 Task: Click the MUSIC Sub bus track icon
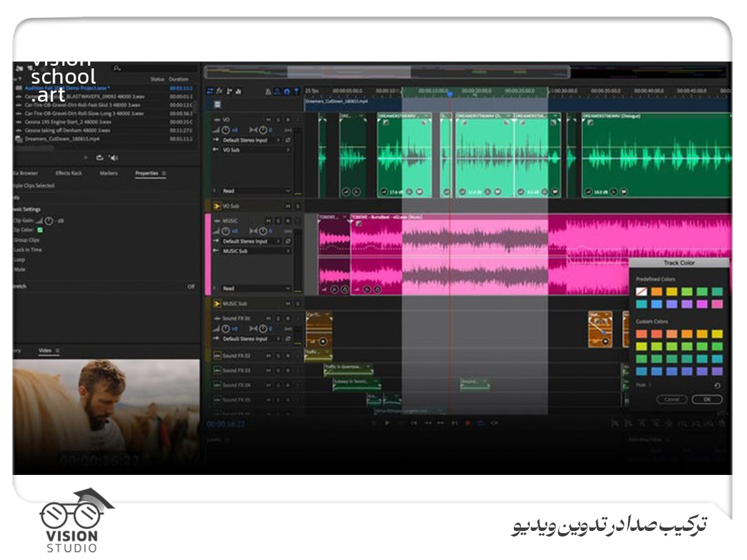tap(216, 304)
